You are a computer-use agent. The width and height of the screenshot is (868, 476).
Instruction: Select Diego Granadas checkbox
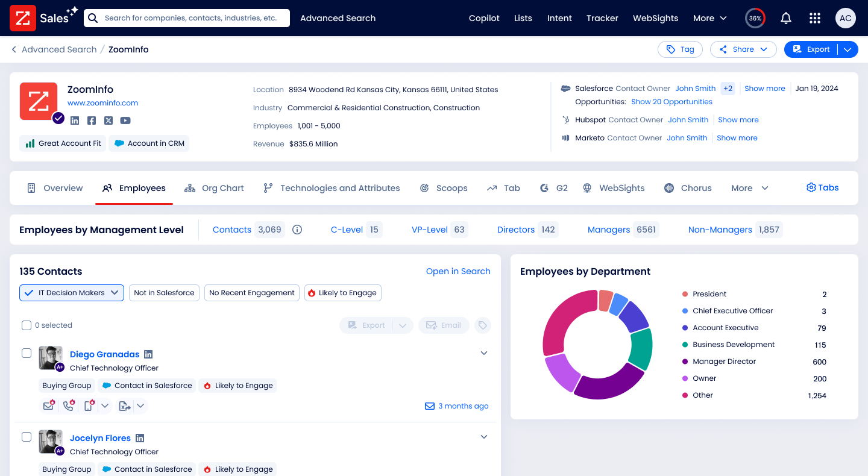click(27, 353)
